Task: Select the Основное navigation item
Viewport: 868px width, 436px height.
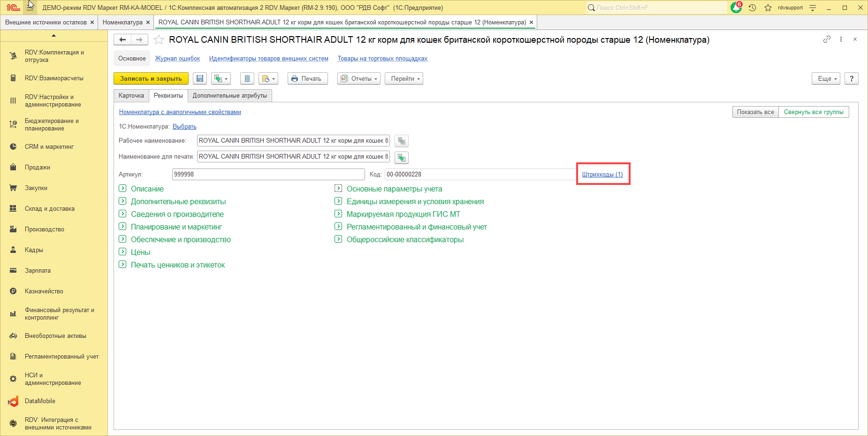Action: (132, 59)
